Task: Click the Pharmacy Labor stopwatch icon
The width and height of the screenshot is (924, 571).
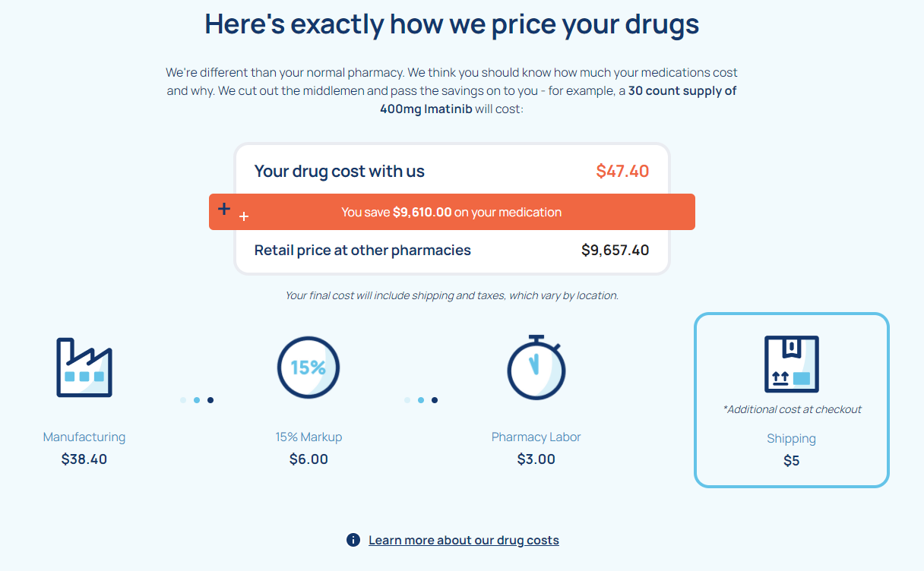Action: click(x=536, y=367)
